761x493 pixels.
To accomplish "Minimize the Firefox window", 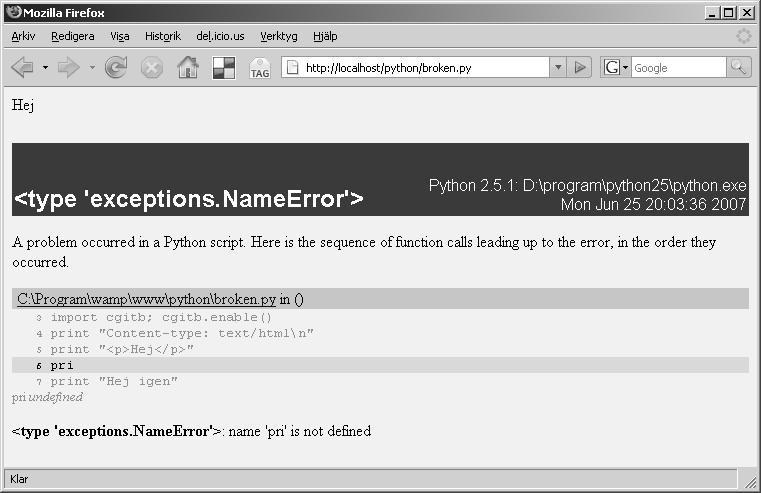I will click(711, 13).
